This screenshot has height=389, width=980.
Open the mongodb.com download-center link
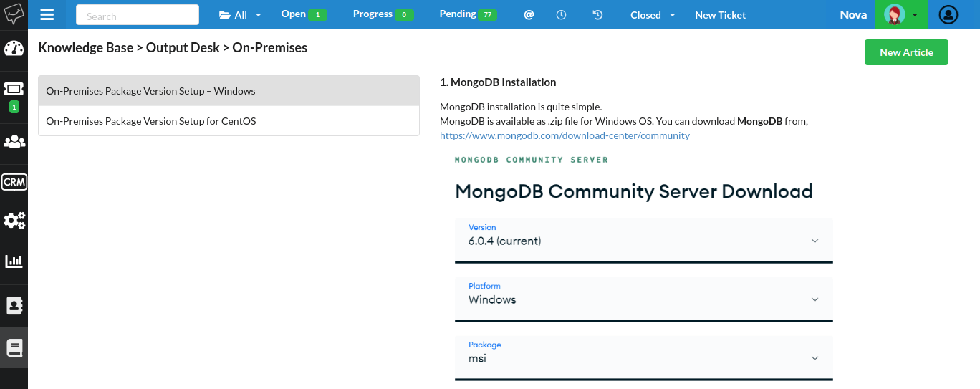tap(565, 135)
